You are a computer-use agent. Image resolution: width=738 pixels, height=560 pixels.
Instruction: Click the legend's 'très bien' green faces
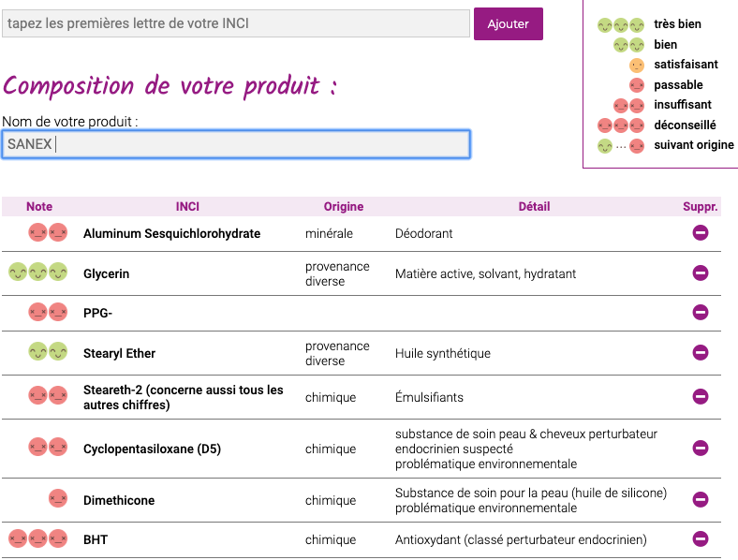point(621,25)
